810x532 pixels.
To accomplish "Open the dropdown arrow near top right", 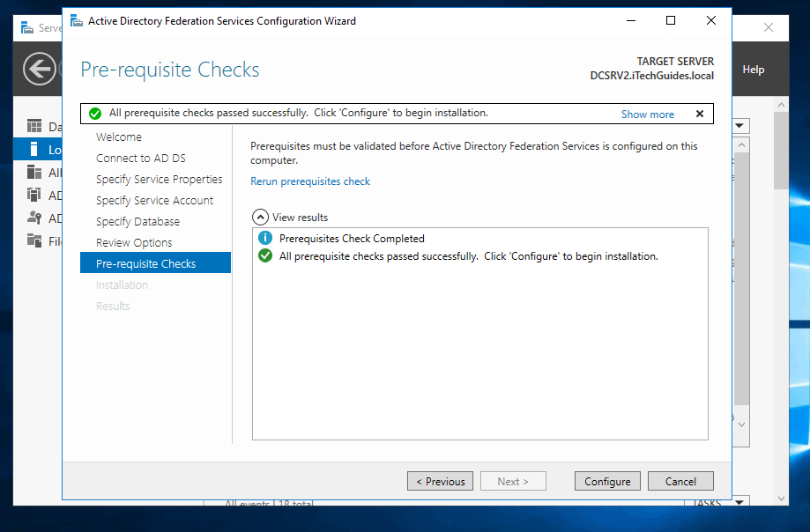I will (x=739, y=126).
